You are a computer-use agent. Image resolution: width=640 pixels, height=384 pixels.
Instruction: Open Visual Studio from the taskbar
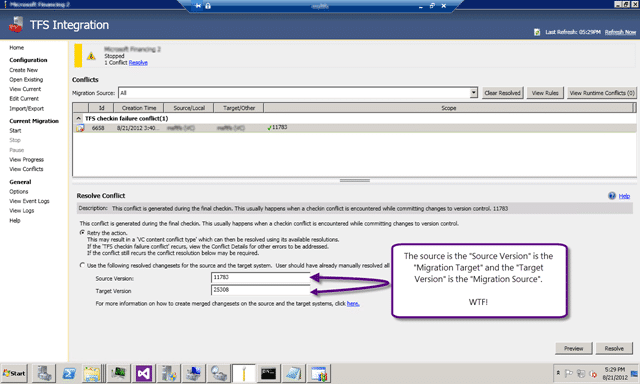point(144,373)
